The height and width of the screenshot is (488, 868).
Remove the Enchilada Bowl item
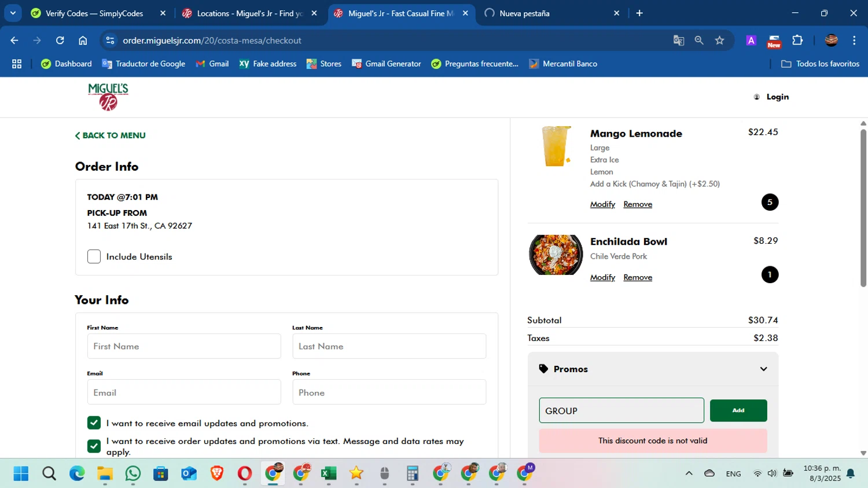coord(638,277)
